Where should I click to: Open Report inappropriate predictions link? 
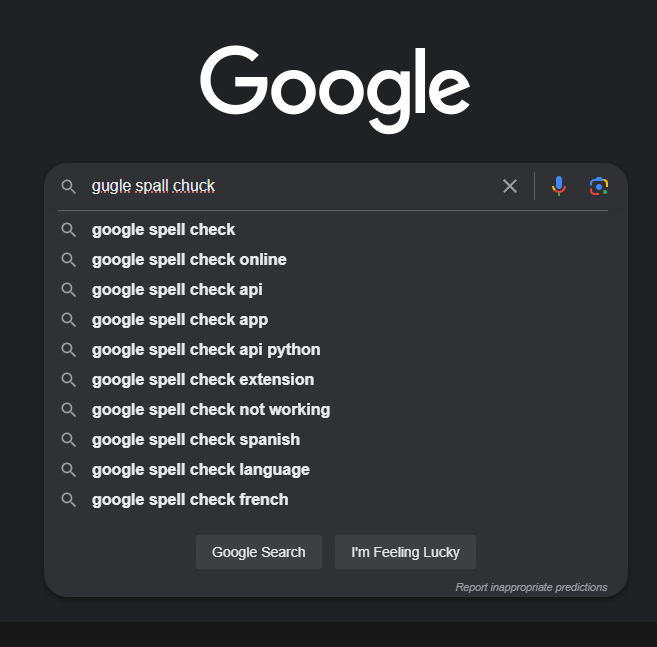[531, 587]
